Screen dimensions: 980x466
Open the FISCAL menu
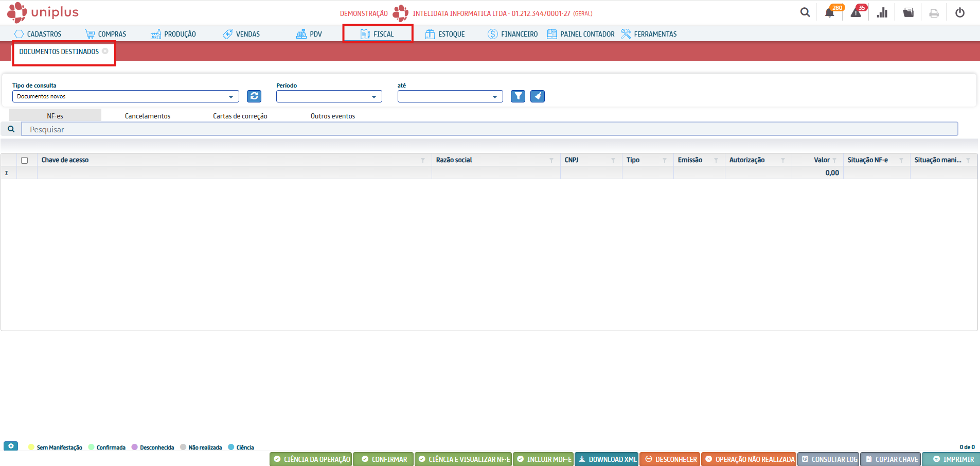[x=378, y=34]
